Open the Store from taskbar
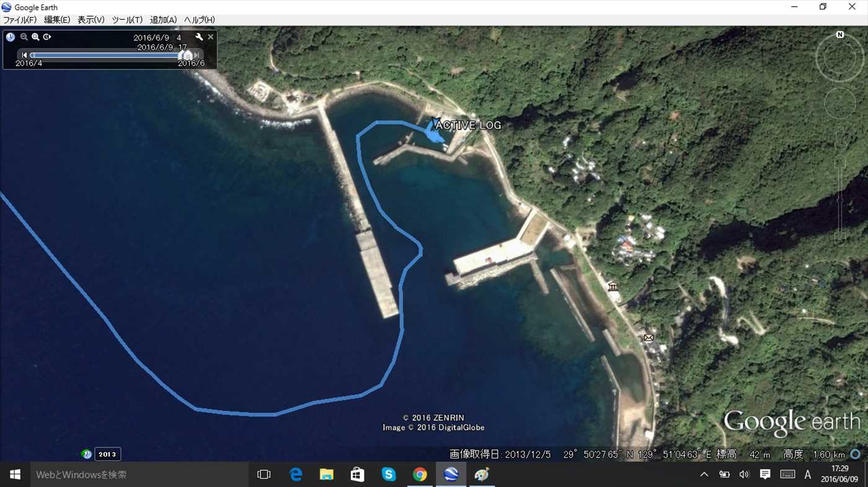868x487 pixels. [358, 475]
